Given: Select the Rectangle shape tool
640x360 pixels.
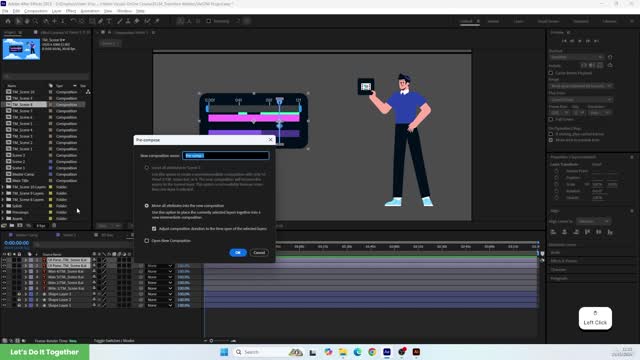Looking at the screenshot, I should (92, 21).
